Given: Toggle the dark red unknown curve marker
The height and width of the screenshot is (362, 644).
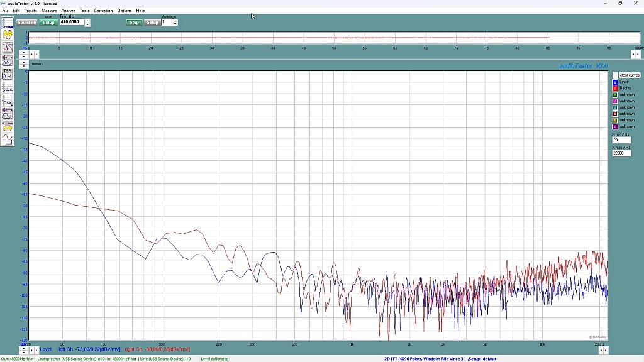Looking at the screenshot, I should coord(615,114).
